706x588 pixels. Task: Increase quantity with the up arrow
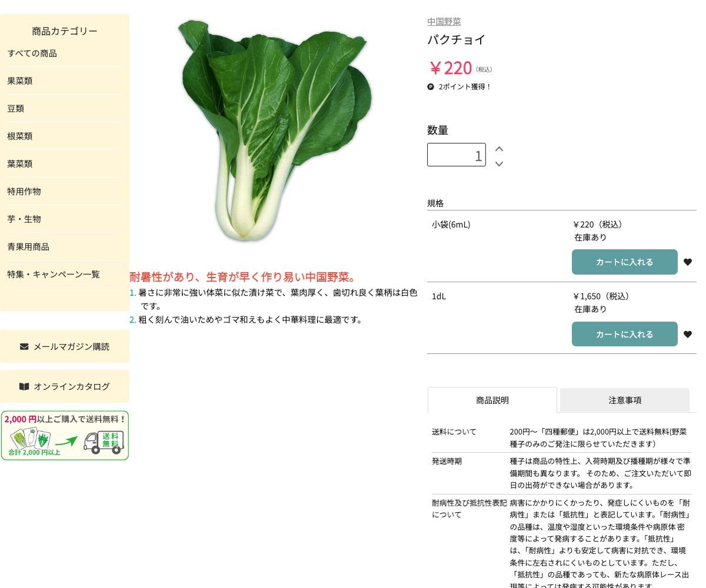point(499,149)
